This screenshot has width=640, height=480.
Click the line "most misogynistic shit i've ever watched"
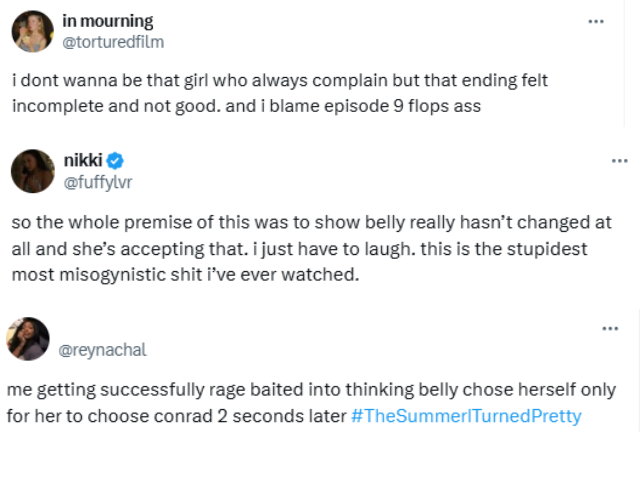tap(185, 275)
